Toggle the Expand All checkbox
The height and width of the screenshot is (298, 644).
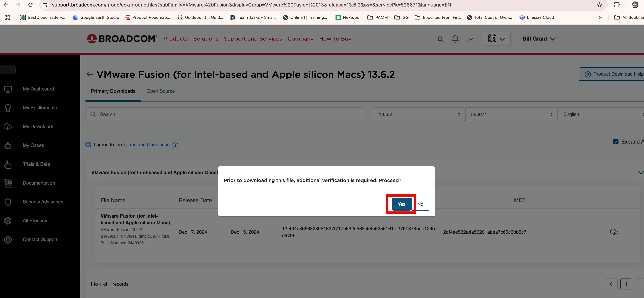click(x=615, y=142)
